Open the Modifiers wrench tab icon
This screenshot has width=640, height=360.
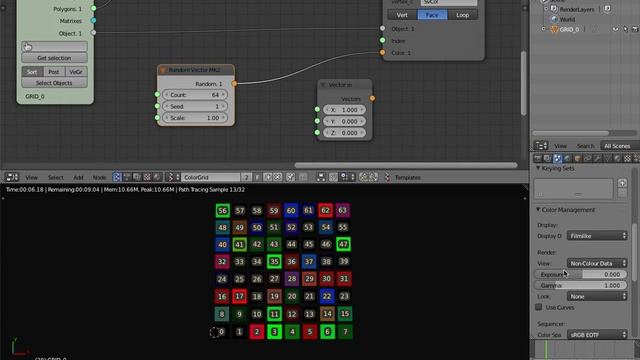(x=598, y=158)
